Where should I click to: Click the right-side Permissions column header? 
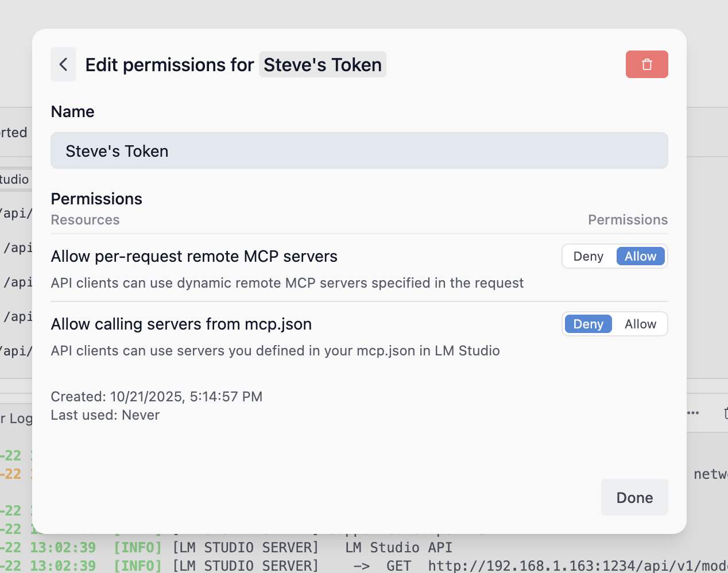pyautogui.click(x=628, y=220)
